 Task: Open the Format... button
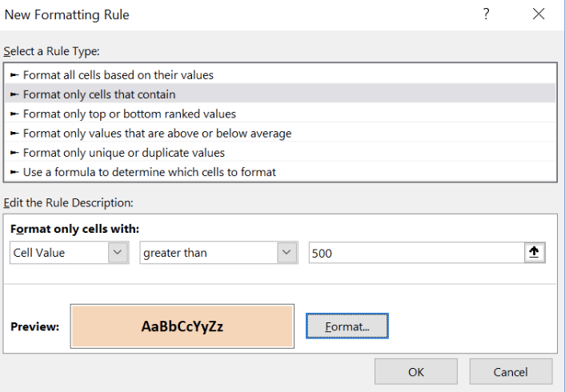pyautogui.click(x=347, y=326)
